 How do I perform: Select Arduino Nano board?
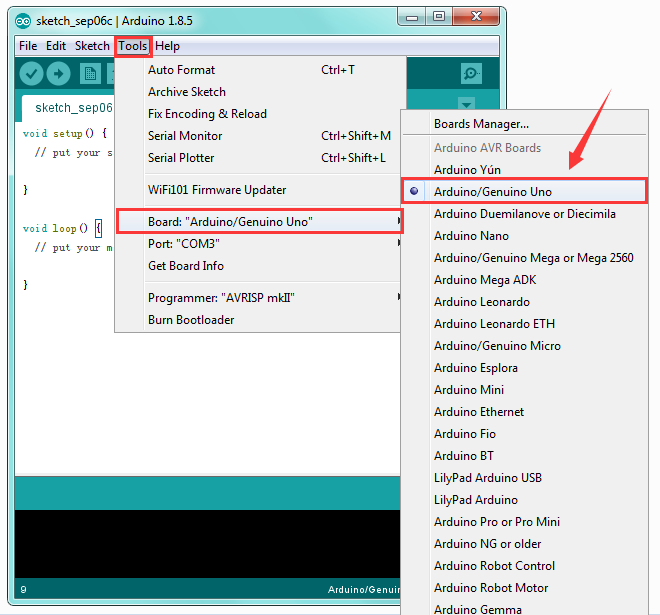click(471, 236)
